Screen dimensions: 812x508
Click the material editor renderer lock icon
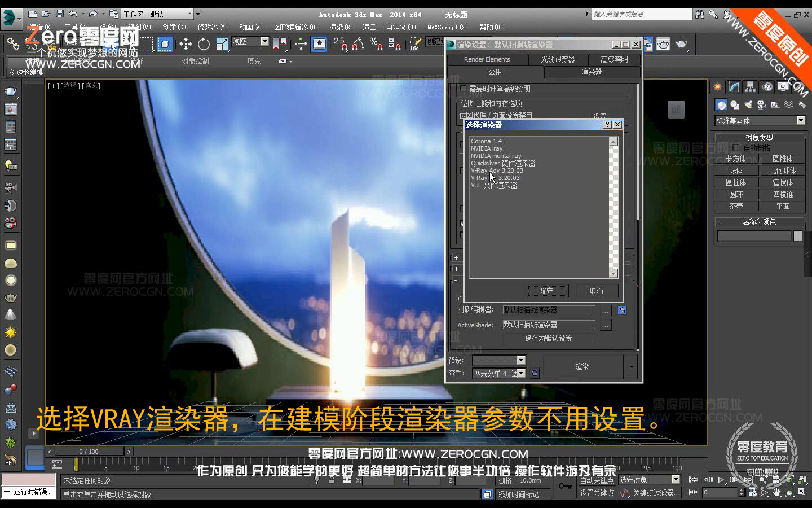point(621,310)
